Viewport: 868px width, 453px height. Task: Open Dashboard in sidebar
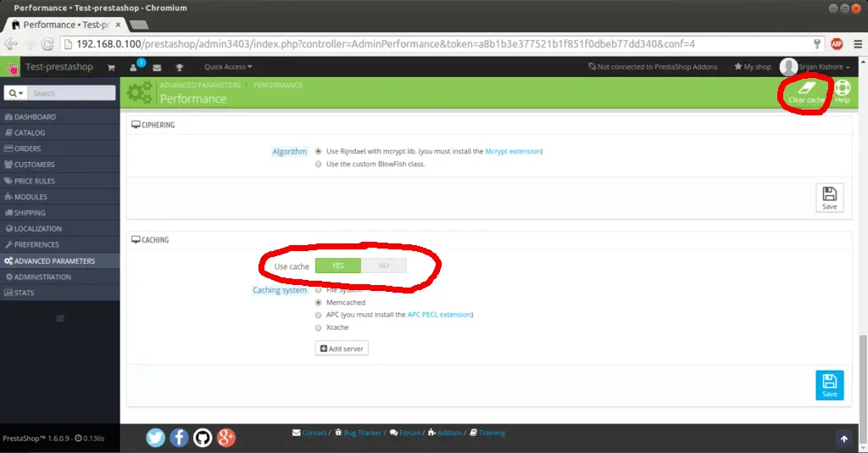point(60,117)
